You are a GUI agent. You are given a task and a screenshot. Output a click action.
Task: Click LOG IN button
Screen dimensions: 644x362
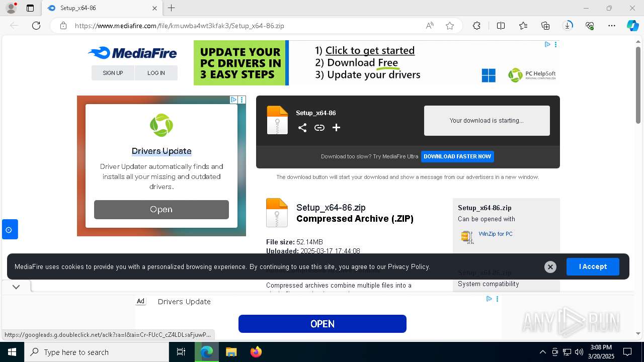tap(156, 73)
